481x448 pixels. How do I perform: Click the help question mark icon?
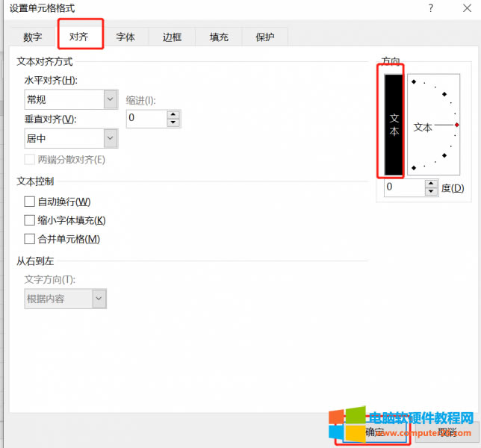point(430,8)
